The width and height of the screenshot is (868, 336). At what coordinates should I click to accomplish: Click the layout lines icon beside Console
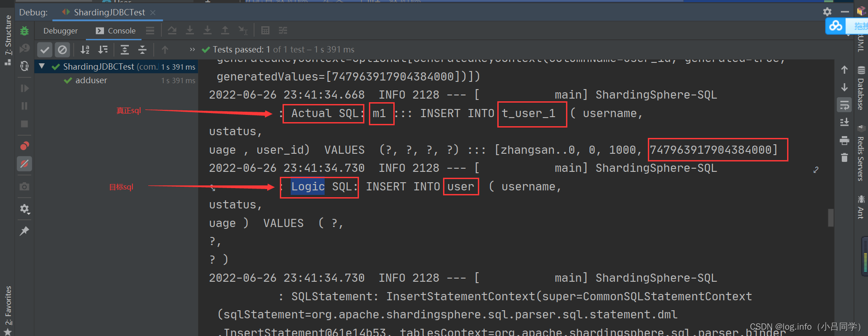coord(150,30)
